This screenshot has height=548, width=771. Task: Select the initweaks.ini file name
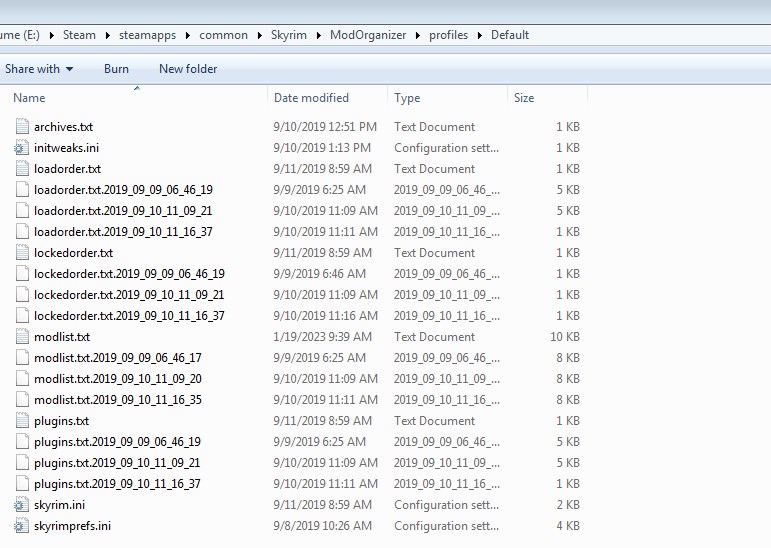click(66, 148)
